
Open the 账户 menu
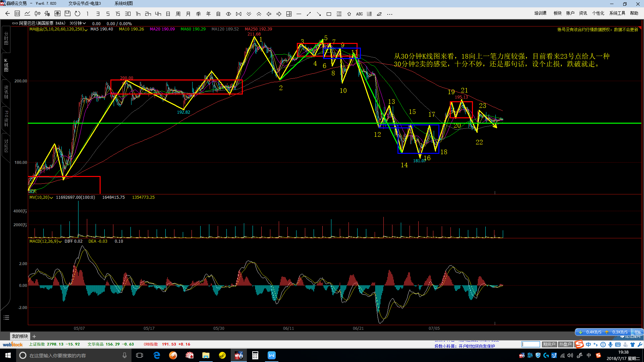570,13
